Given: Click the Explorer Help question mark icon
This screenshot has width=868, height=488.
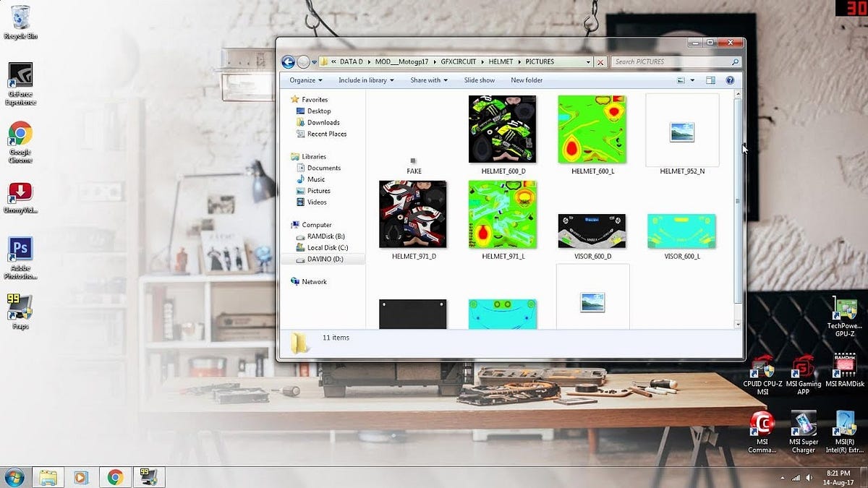Looking at the screenshot, I should click(730, 80).
